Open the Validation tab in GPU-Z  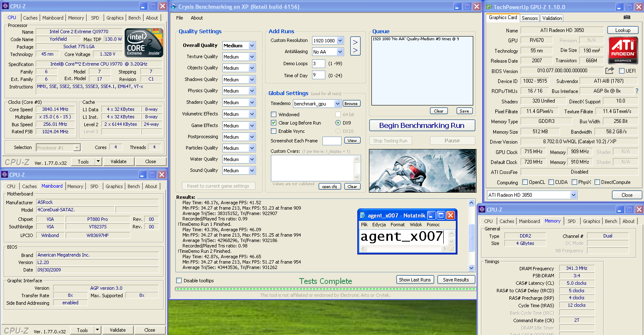point(552,18)
